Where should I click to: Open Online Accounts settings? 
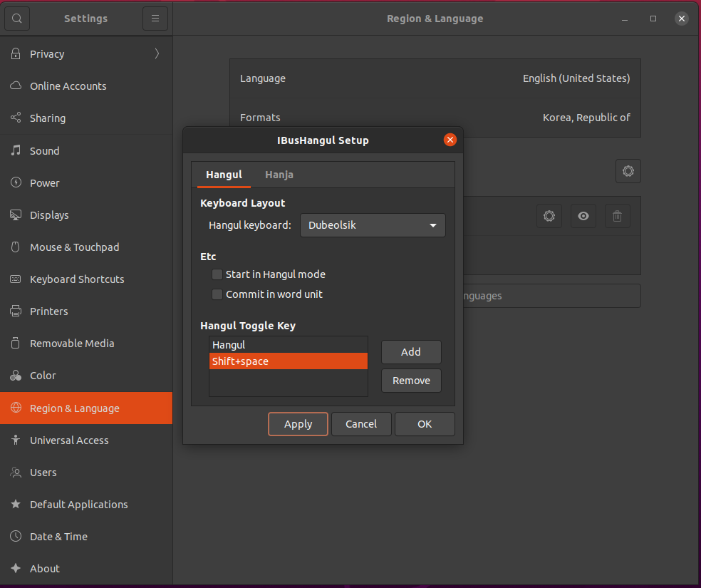(86, 86)
